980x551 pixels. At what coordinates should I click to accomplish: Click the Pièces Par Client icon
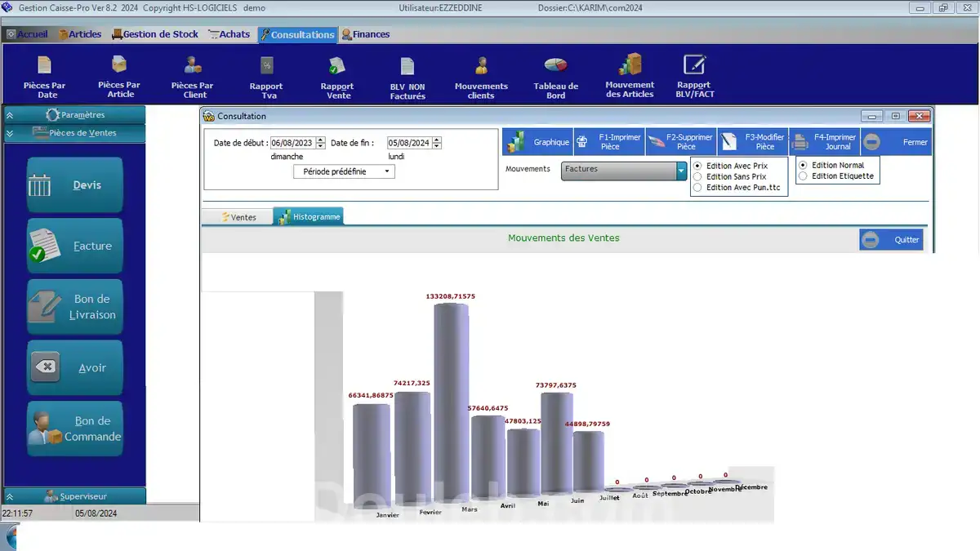click(x=193, y=75)
